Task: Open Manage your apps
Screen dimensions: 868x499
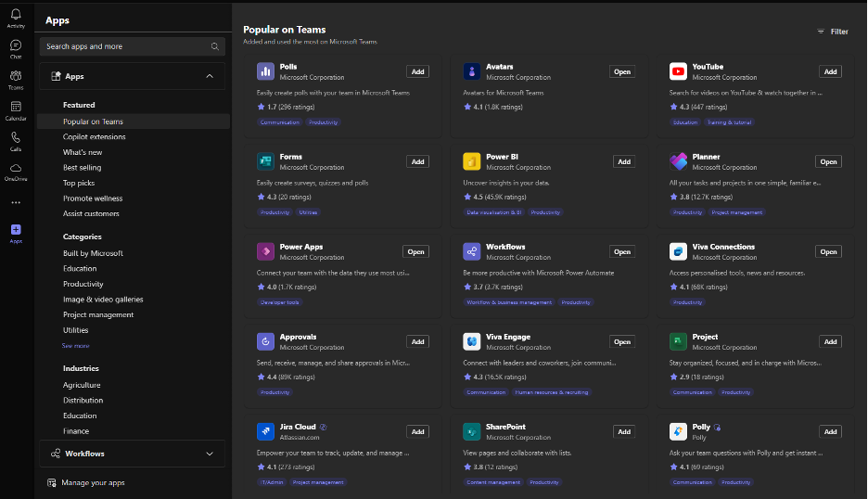Action: (87, 483)
